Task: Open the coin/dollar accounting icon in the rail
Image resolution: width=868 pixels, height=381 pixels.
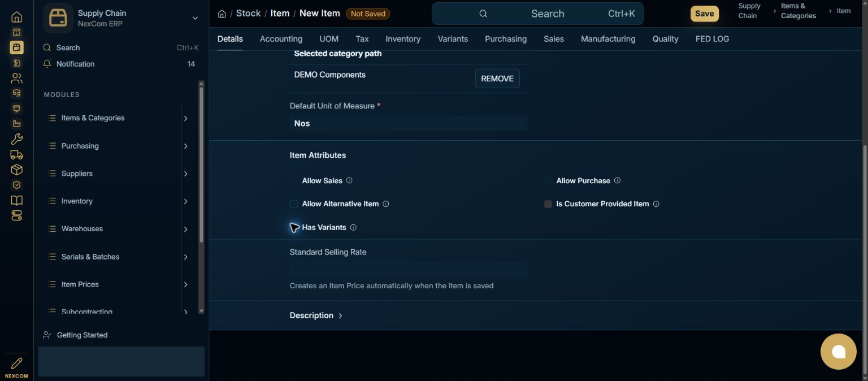Action: [x=16, y=63]
